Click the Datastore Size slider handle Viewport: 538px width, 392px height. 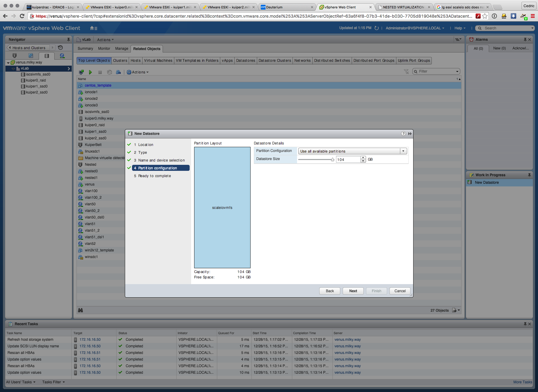point(332,159)
